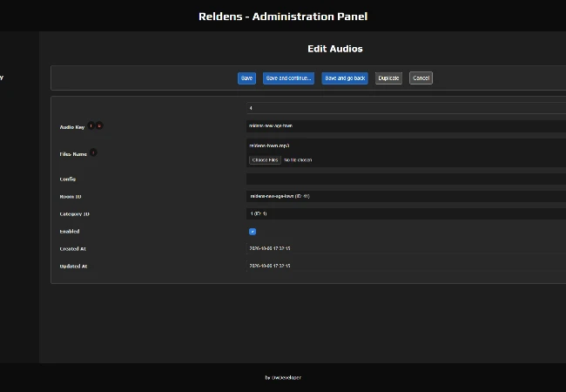Cancel editing the audio
Image resolution: width=566 pixels, height=392 pixels.
tap(421, 78)
